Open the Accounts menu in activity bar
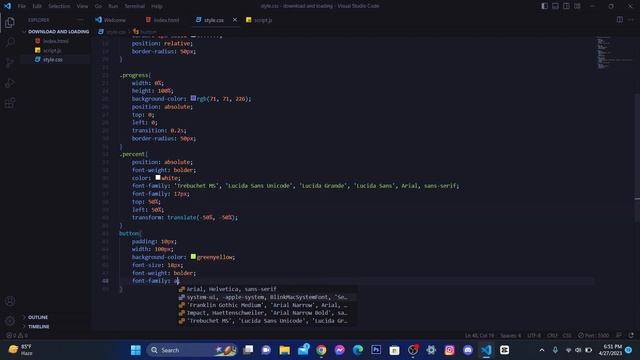 [10, 301]
